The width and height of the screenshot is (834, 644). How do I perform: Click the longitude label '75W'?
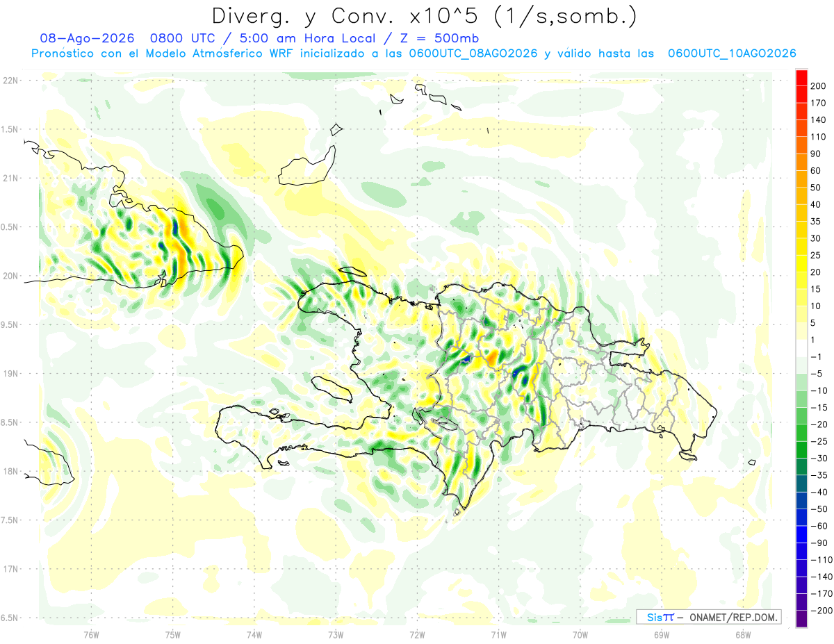point(173,635)
